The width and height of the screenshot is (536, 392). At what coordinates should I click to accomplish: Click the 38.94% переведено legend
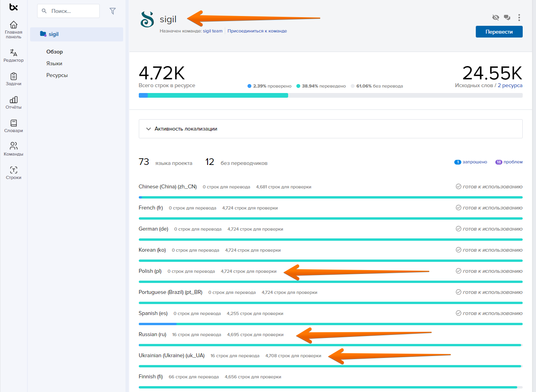[321, 86]
